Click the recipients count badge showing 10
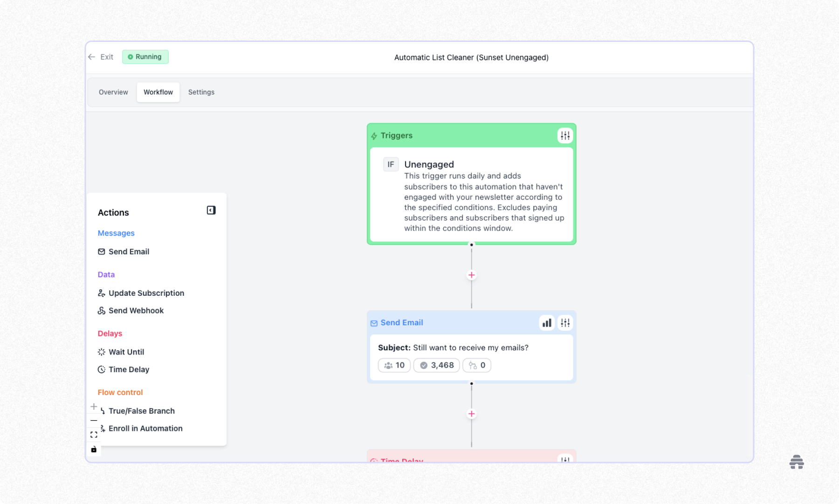The width and height of the screenshot is (839, 504). point(394,365)
